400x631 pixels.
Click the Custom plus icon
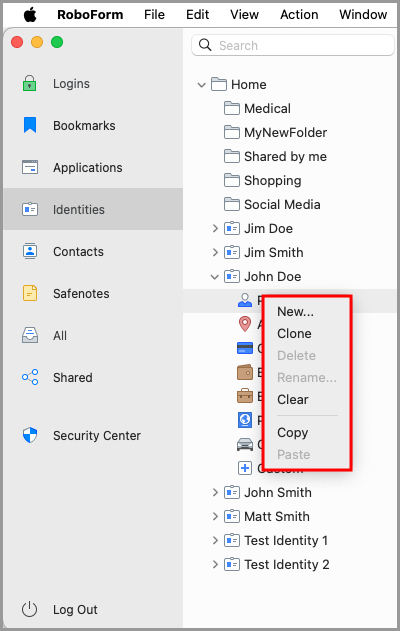(x=245, y=468)
